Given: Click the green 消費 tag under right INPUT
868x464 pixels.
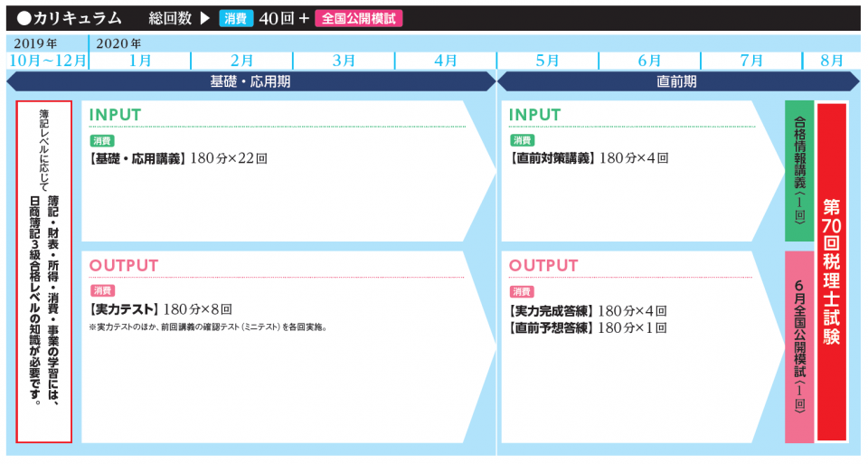Looking at the screenshot, I should coord(522,141).
